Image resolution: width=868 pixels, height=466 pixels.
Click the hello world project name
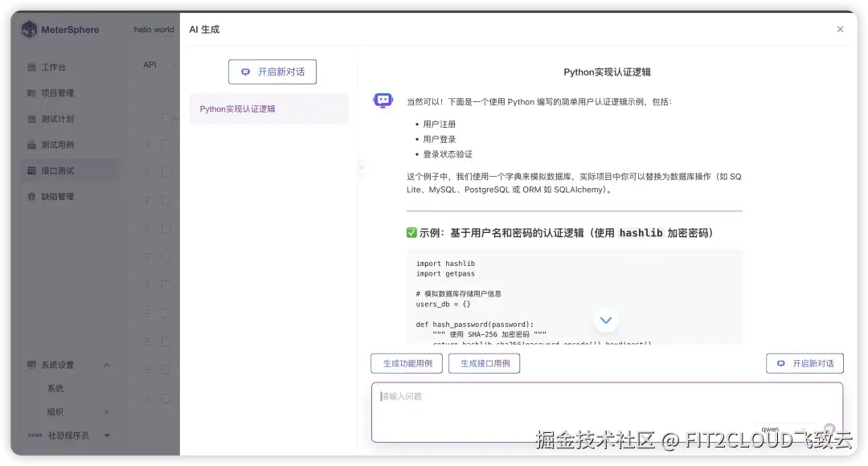point(154,30)
